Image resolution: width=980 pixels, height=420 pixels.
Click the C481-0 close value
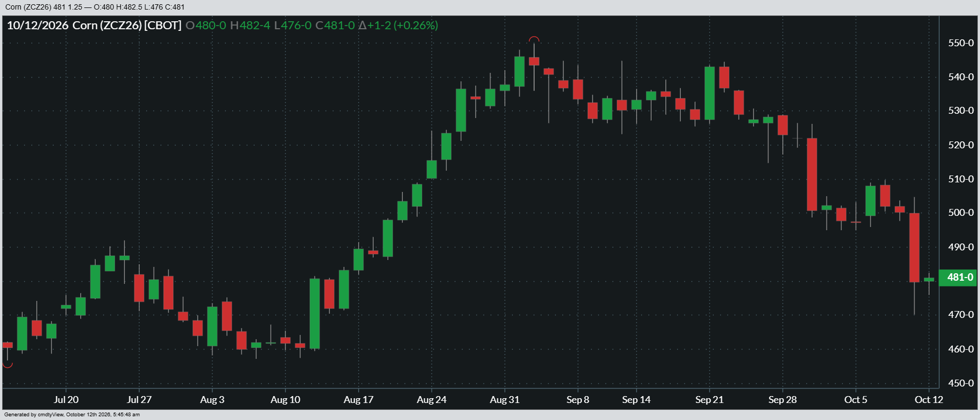tap(335, 26)
